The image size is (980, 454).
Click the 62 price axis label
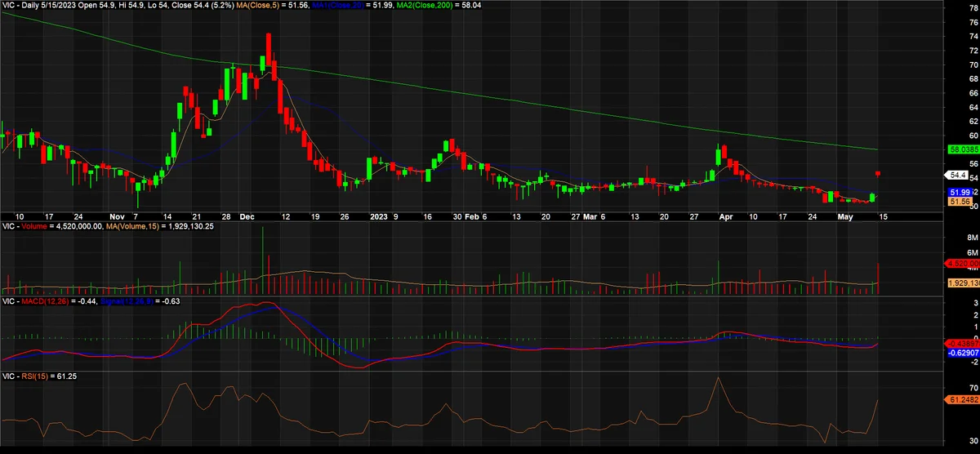(x=973, y=122)
